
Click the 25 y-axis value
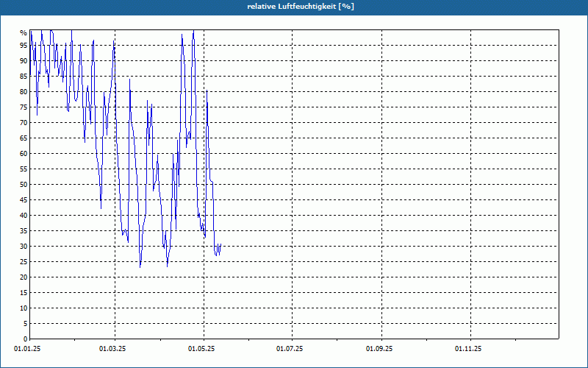(x=24, y=262)
